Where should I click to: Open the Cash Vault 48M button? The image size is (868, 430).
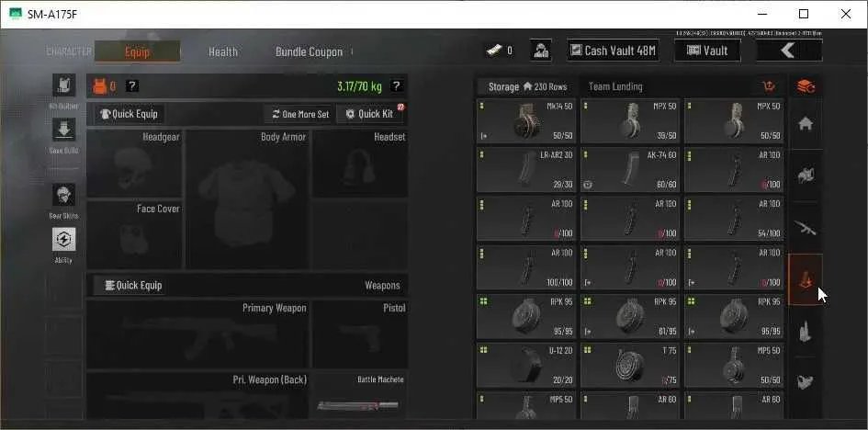pos(613,51)
